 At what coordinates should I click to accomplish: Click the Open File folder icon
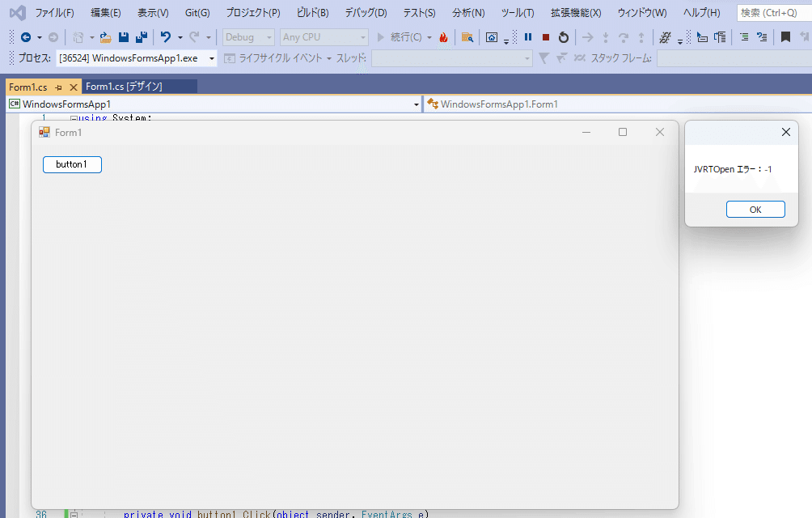(106, 37)
